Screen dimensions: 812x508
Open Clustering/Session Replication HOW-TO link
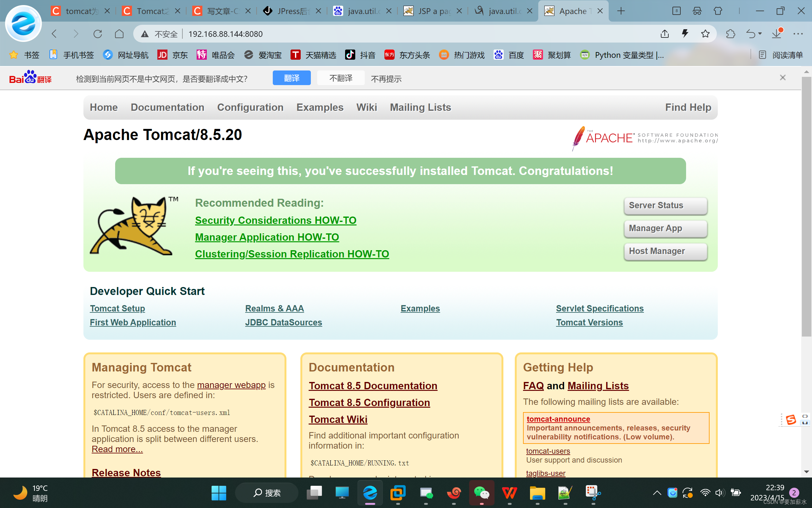pos(292,254)
